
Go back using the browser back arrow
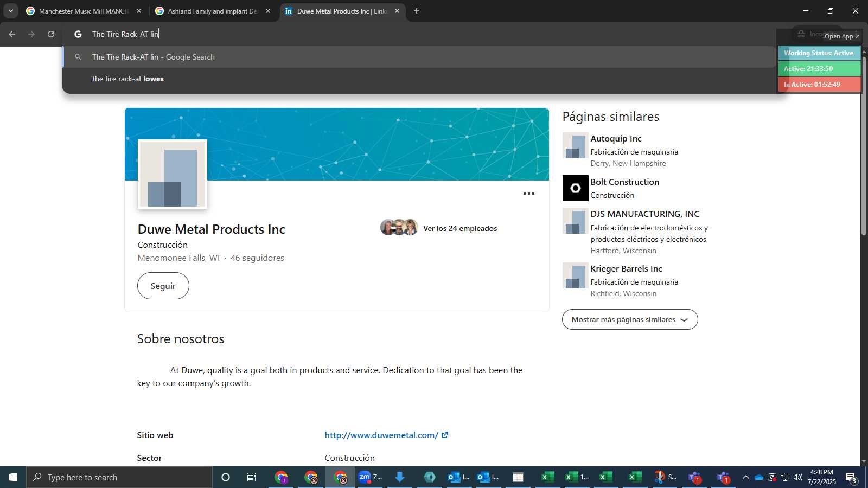12,34
